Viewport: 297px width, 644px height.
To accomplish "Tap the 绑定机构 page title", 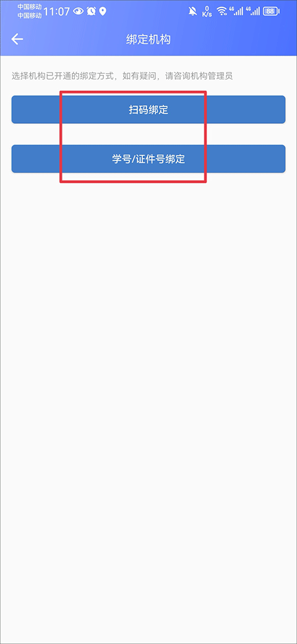I will [148, 40].
